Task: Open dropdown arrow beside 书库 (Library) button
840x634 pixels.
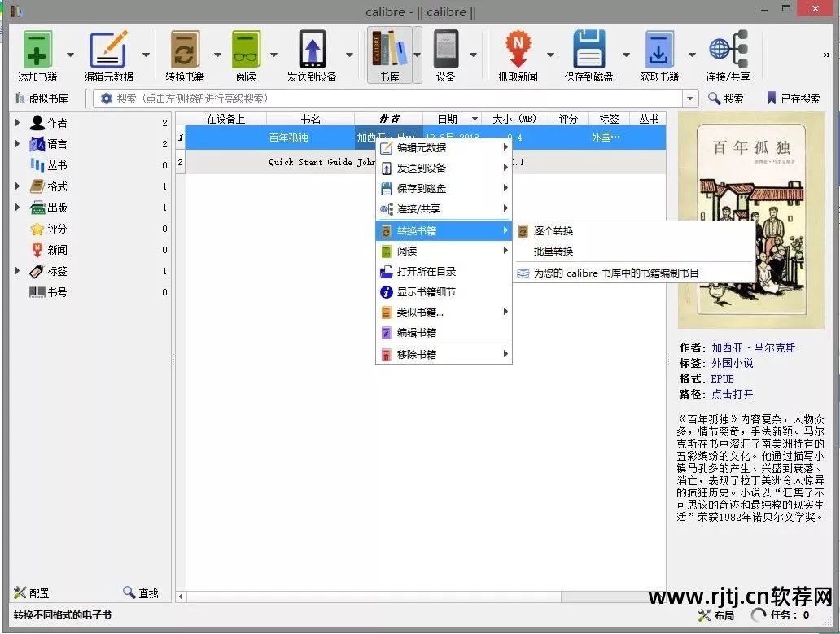Action: pyautogui.click(x=418, y=55)
